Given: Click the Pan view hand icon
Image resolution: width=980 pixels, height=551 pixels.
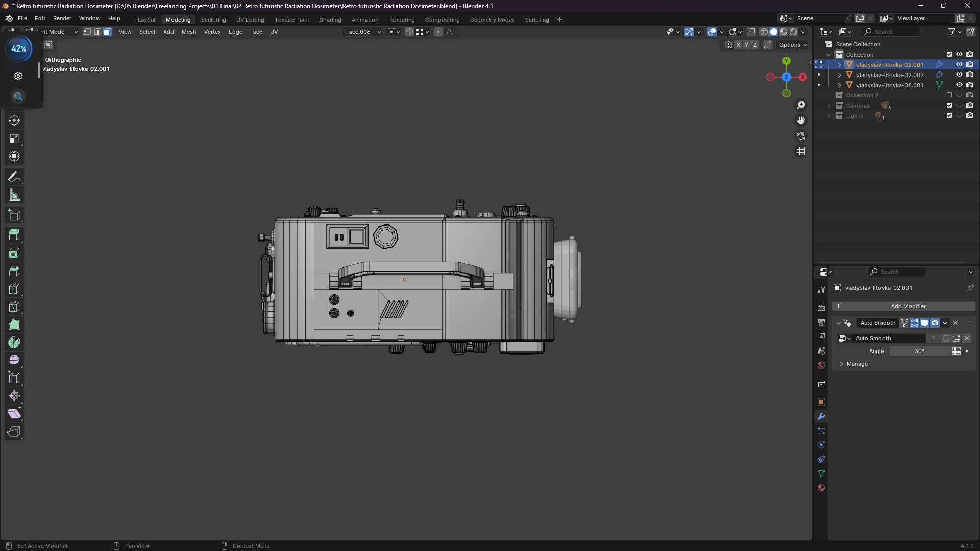Looking at the screenshot, I should coord(801,120).
